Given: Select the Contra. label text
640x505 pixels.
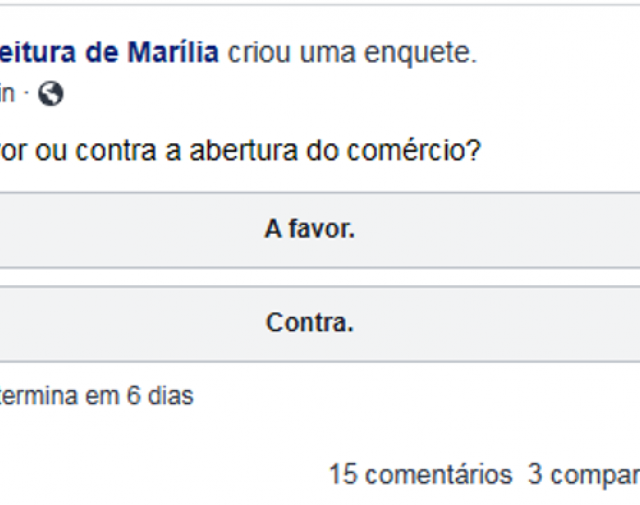Looking at the screenshot, I should click(310, 323).
